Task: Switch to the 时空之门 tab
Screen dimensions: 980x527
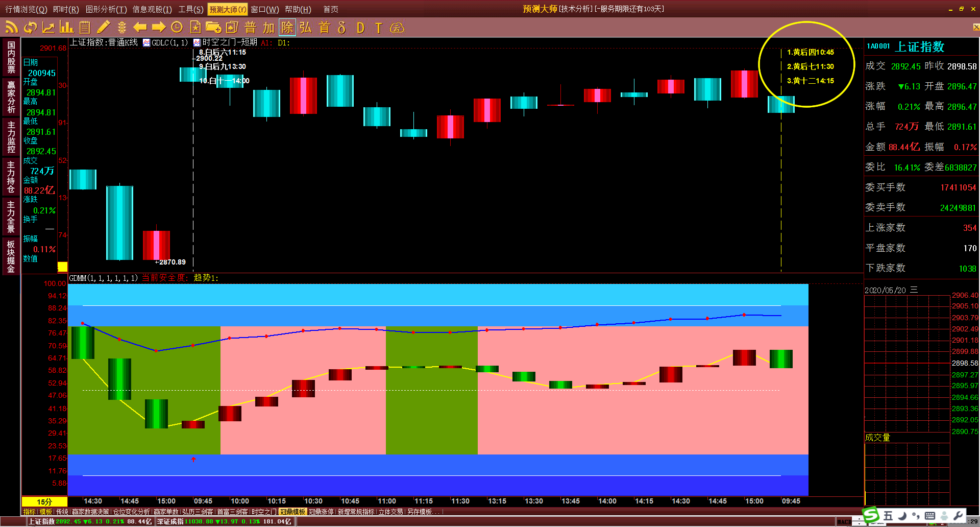Action: 263,512
